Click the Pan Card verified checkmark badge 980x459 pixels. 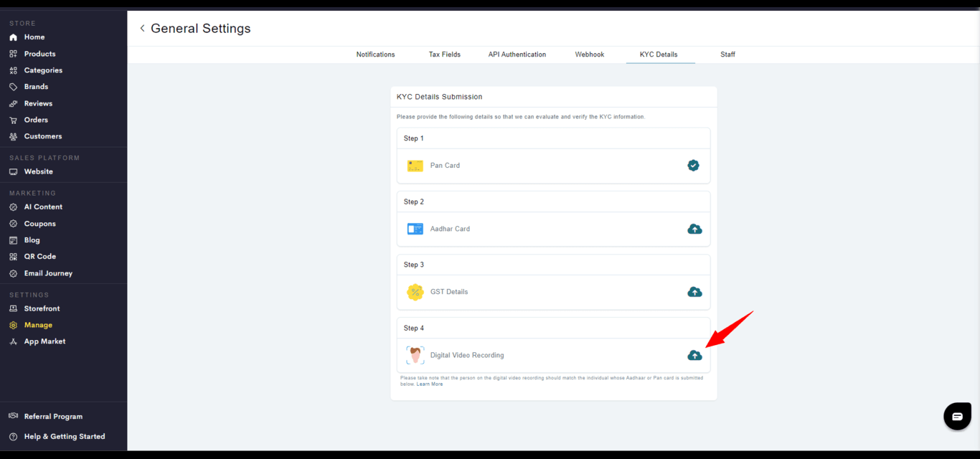click(x=693, y=166)
